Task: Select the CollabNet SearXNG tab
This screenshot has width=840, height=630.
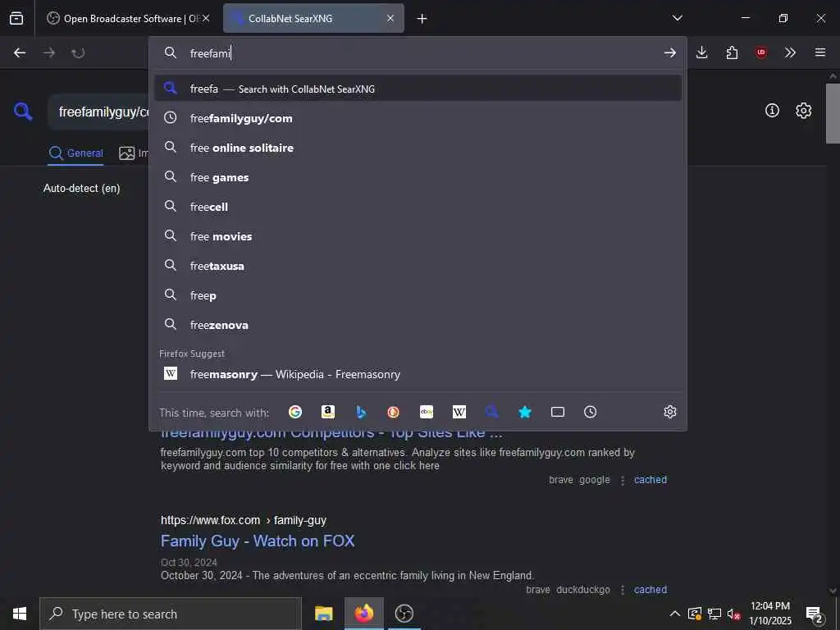Action: [x=313, y=18]
